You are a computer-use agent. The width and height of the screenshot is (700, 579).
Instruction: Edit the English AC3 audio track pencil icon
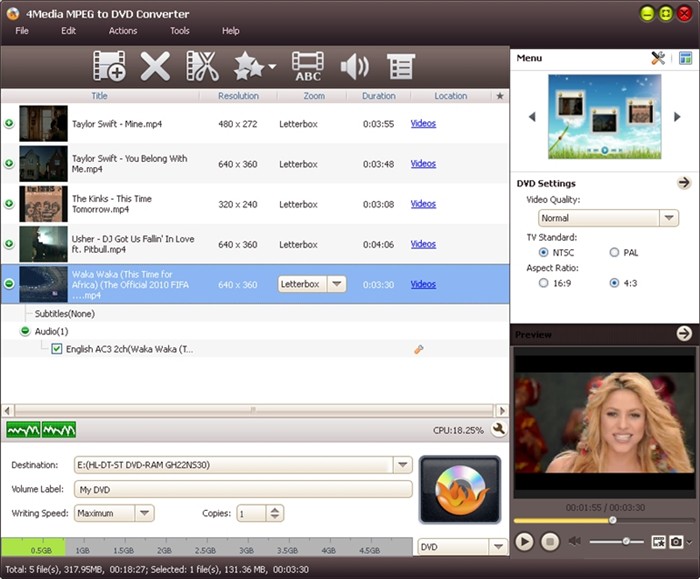pos(419,350)
